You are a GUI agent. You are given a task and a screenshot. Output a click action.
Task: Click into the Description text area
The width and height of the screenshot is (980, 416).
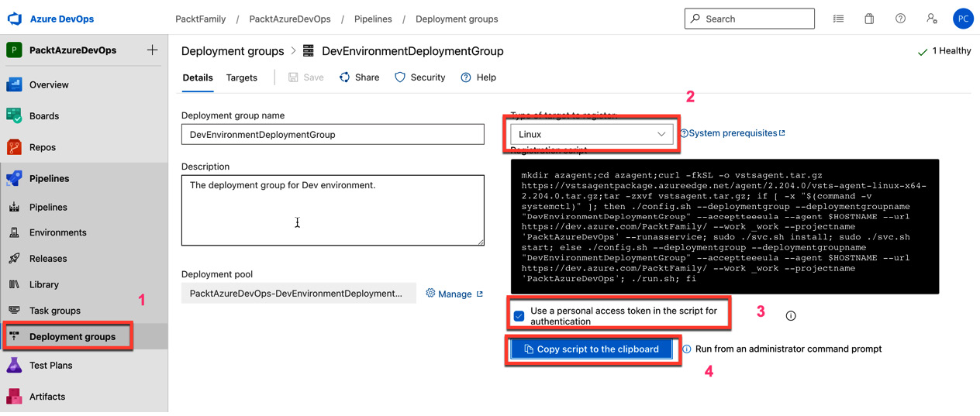(x=333, y=210)
